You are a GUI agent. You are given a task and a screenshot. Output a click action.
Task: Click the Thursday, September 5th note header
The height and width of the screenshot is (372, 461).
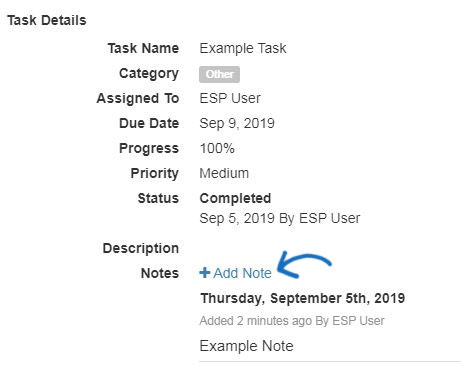pos(303,298)
